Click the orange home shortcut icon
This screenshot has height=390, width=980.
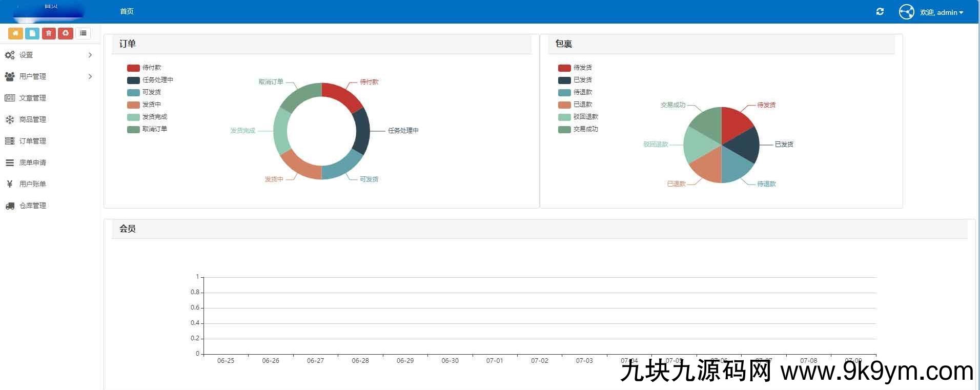(15, 33)
